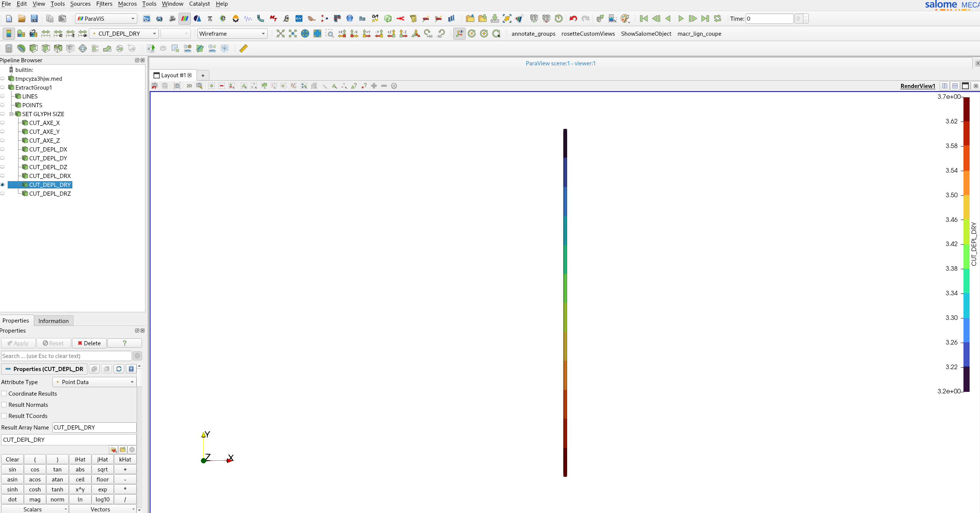Click the sqrt calculator button
The image size is (980, 513).
pos(103,469)
